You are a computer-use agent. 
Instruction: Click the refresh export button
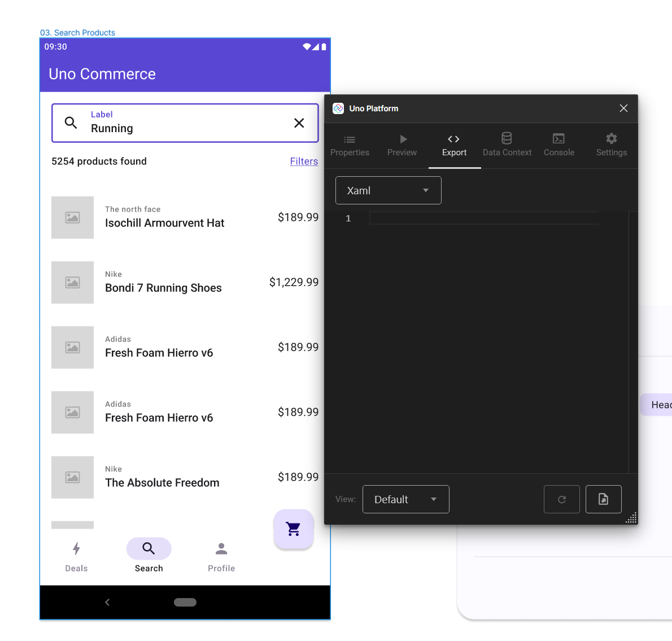click(562, 499)
